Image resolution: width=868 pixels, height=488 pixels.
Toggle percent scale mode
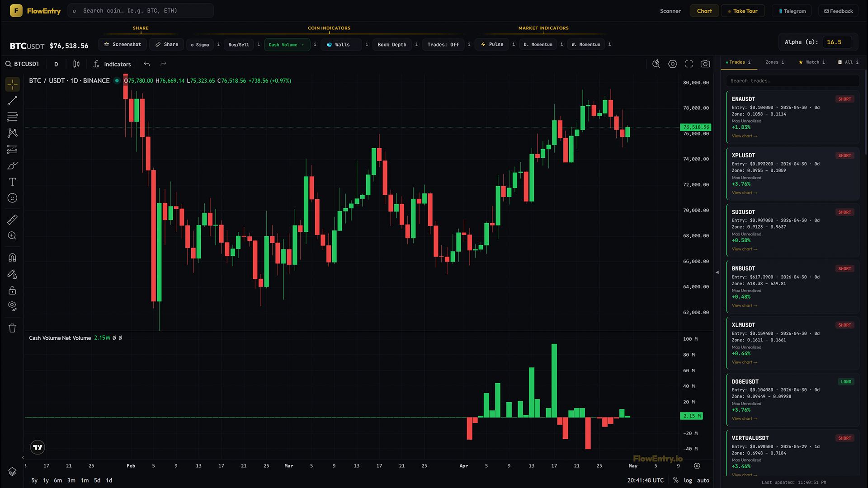click(x=675, y=480)
